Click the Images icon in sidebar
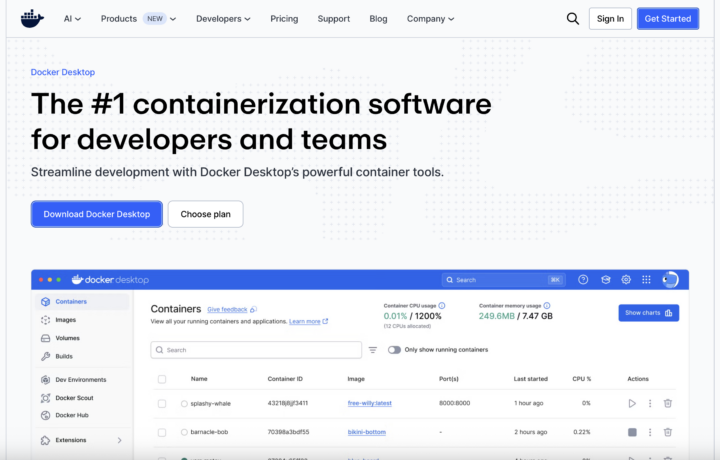 pos(45,320)
